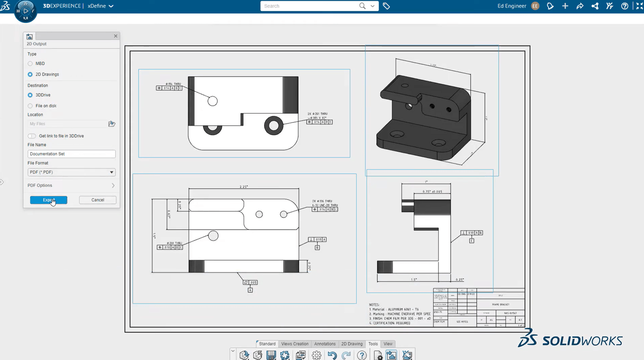
Task: Click the Help question mark in the toolbar
Action: [362, 355]
